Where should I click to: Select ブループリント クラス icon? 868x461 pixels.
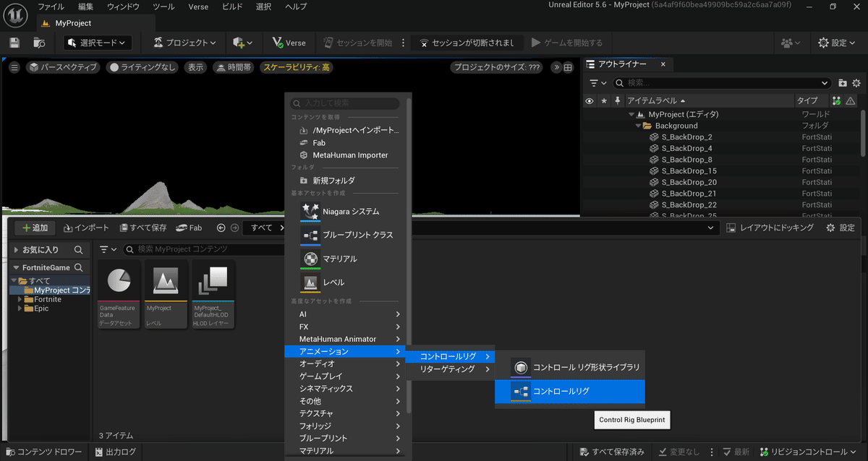click(310, 236)
